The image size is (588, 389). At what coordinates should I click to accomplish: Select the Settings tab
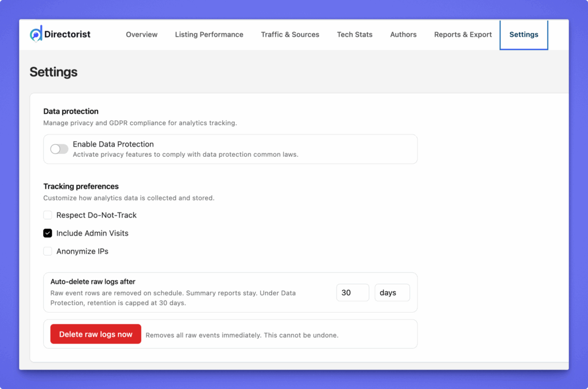coord(524,34)
